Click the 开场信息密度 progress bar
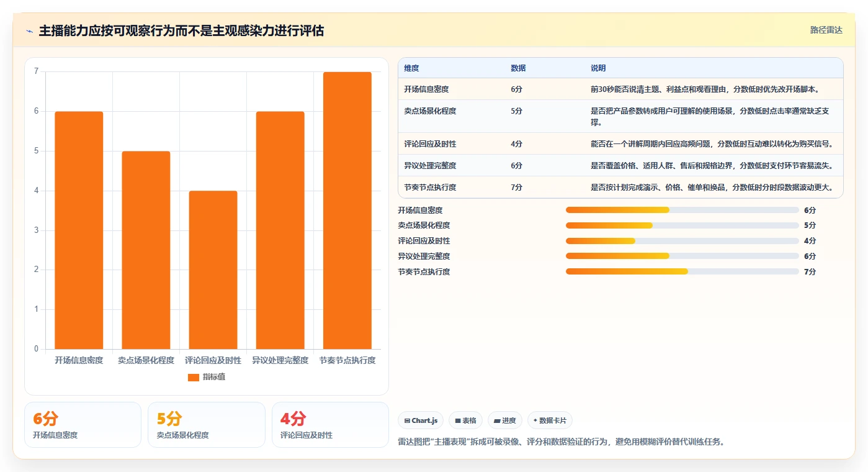Screen dimensions: 868x472 (x=682, y=210)
